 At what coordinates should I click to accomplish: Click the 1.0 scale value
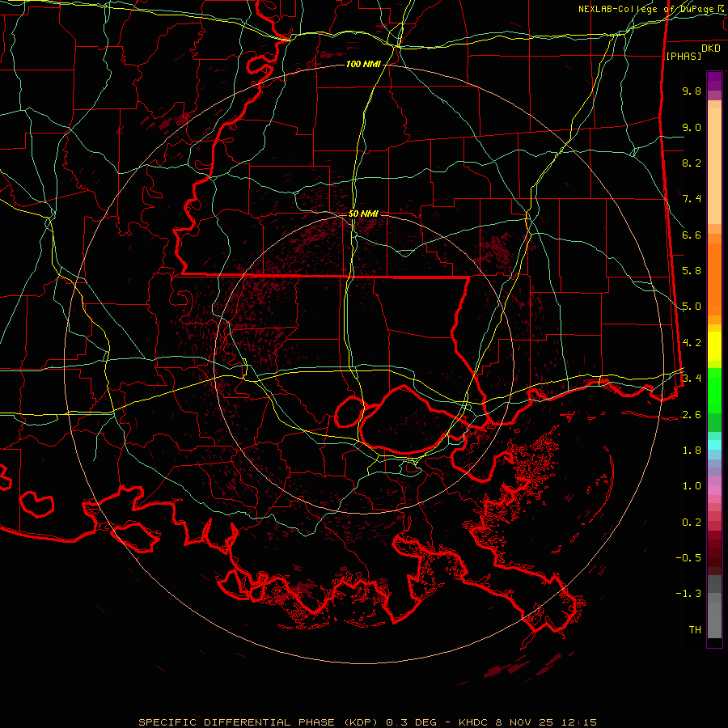point(692,486)
